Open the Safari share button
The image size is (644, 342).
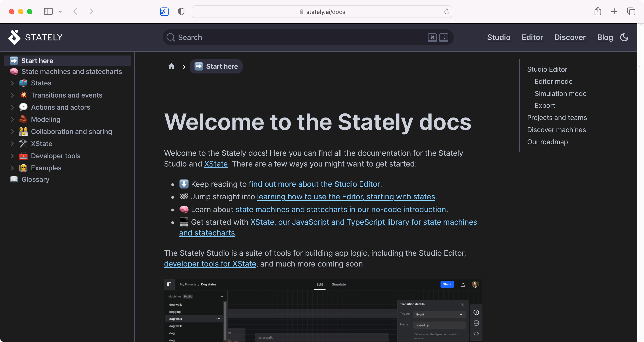click(x=597, y=11)
